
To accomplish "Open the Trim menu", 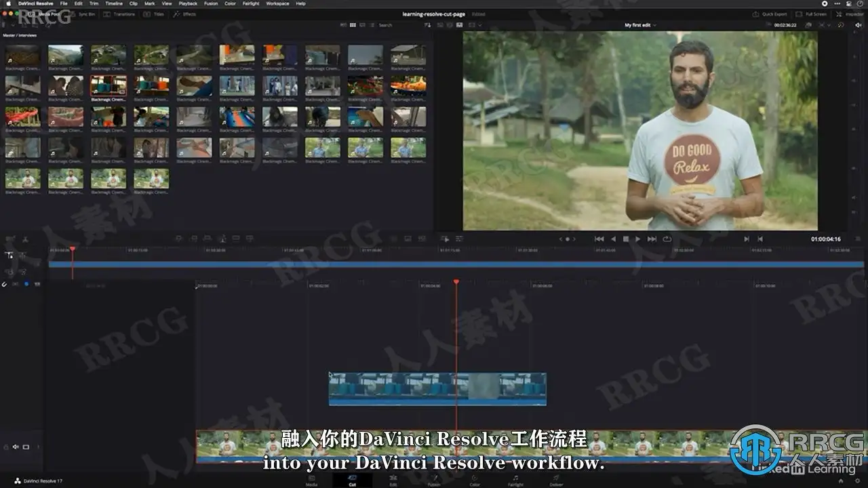I will tap(94, 3).
